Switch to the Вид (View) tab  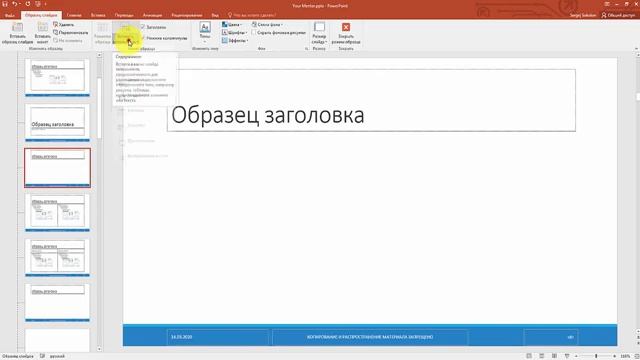pyautogui.click(x=215, y=15)
